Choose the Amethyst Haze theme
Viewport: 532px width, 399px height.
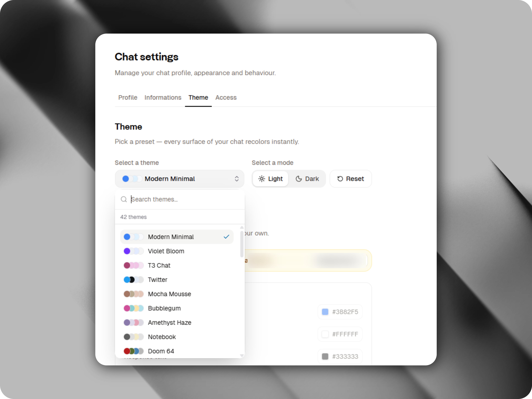coord(177,323)
